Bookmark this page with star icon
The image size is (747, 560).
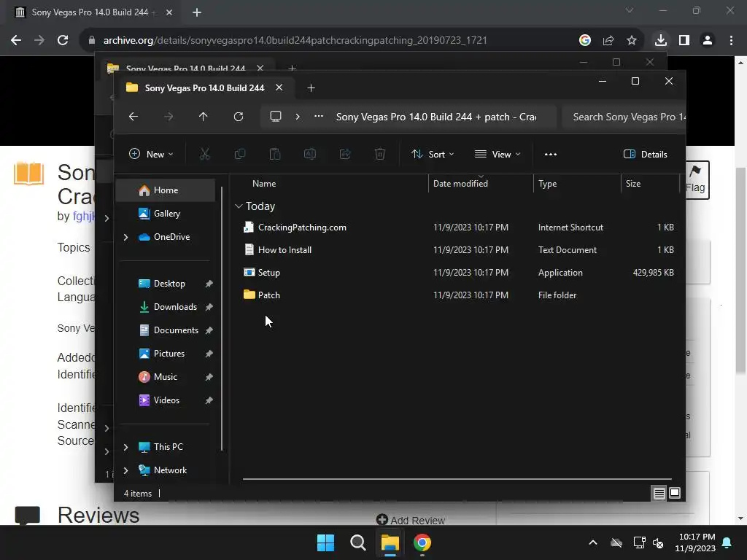click(x=632, y=40)
